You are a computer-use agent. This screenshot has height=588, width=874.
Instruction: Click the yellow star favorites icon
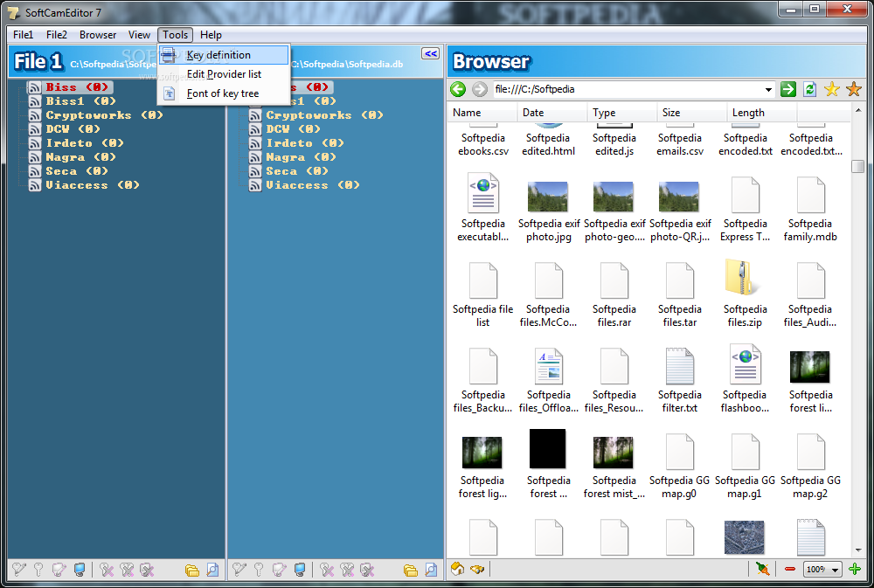pyautogui.click(x=832, y=89)
